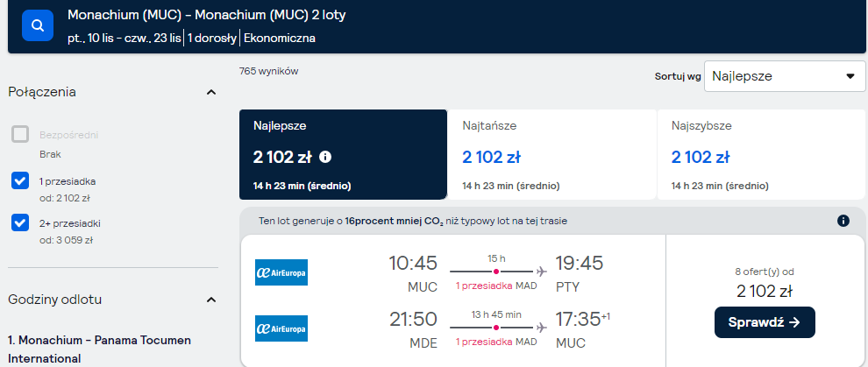Click the '1 przesiadka' link on the return flight
Image resolution: width=868 pixels, height=367 pixels.
[484, 342]
